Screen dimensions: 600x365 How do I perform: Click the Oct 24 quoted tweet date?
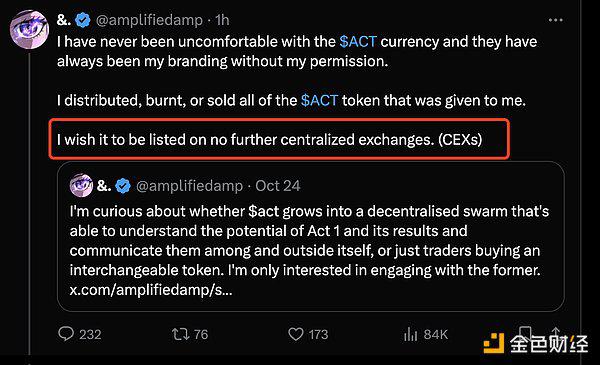[x=278, y=186]
